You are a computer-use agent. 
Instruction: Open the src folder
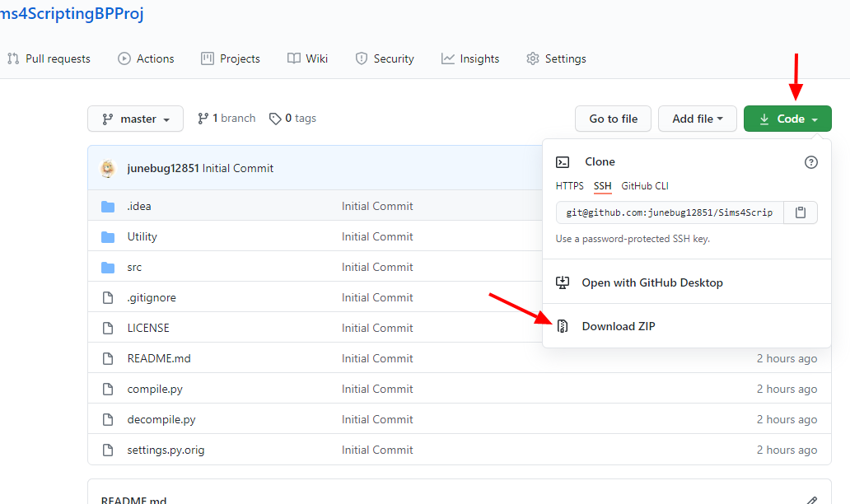[134, 267]
